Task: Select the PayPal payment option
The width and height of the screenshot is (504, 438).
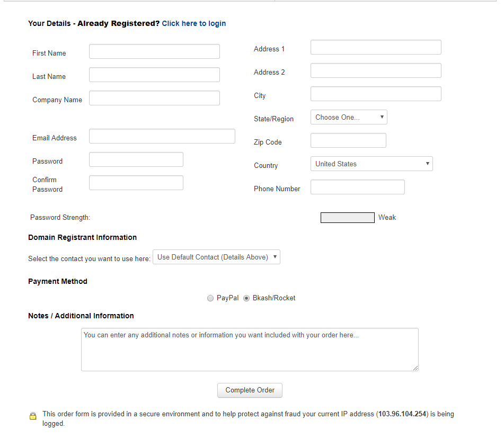Action: point(210,298)
